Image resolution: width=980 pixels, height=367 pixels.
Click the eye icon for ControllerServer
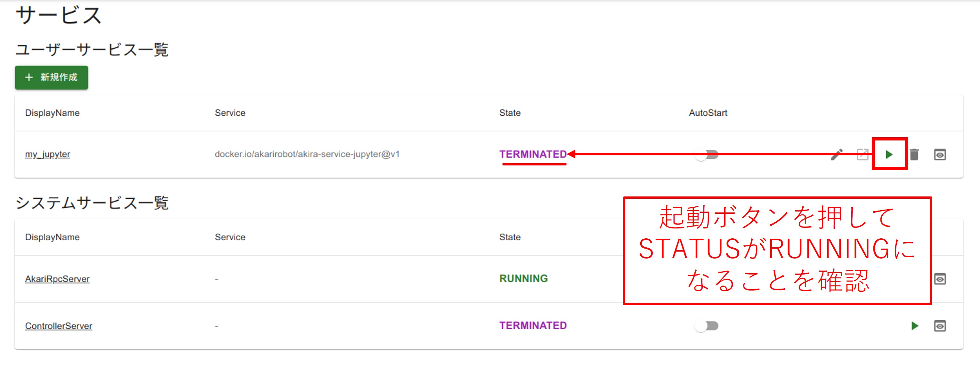pos(940,326)
